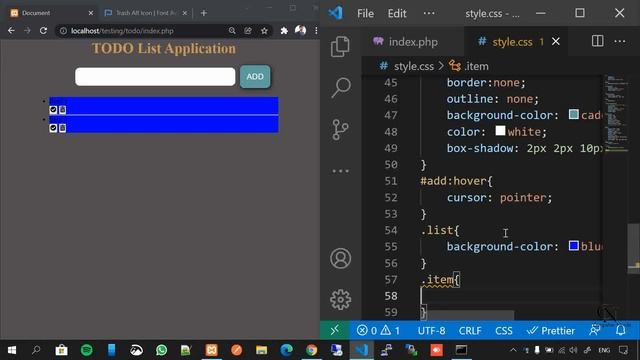Show hidden system tray icons
The image size is (640, 360).
[513, 350]
